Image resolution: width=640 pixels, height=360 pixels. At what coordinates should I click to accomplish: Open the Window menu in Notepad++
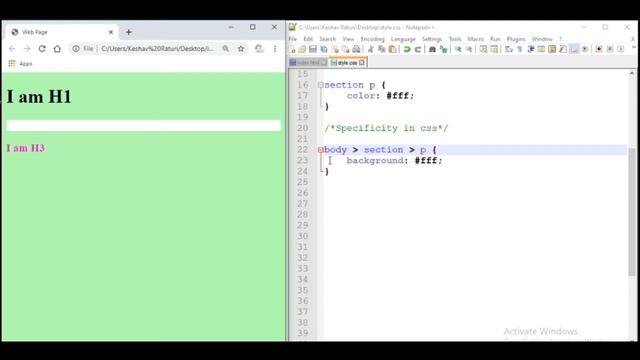(542, 39)
